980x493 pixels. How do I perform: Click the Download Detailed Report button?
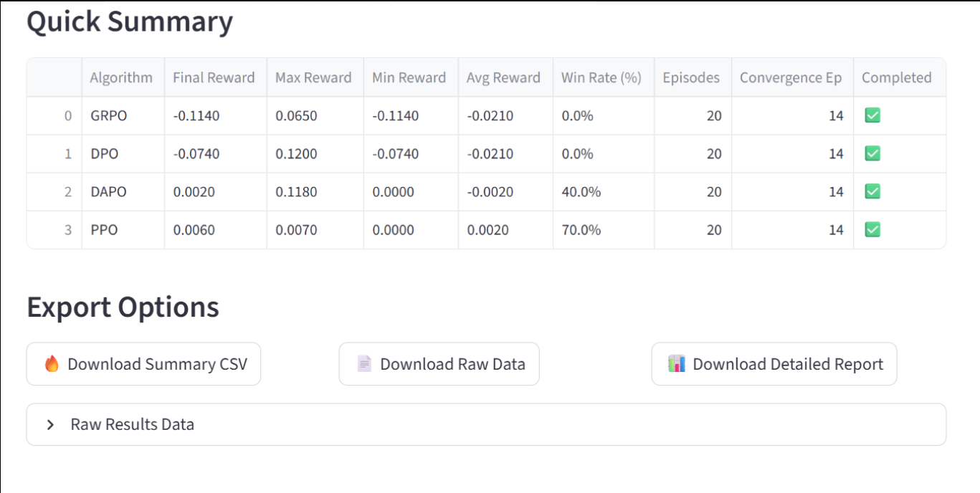tap(774, 364)
